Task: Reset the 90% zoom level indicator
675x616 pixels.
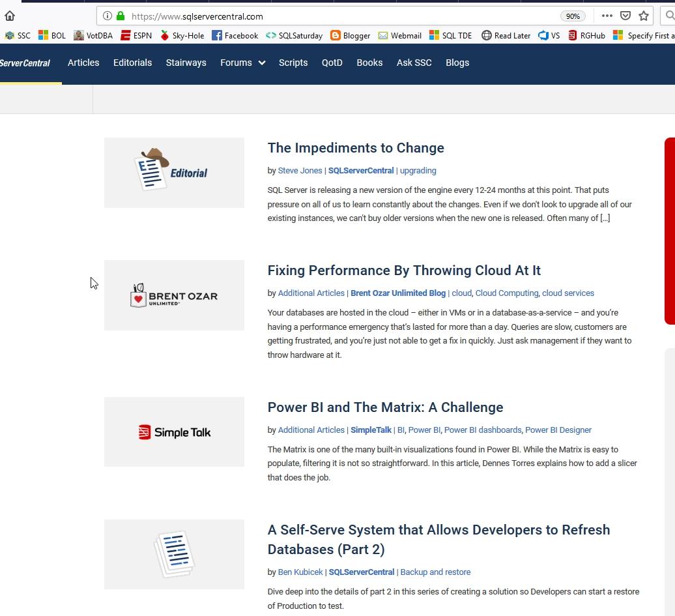Action: [x=573, y=16]
